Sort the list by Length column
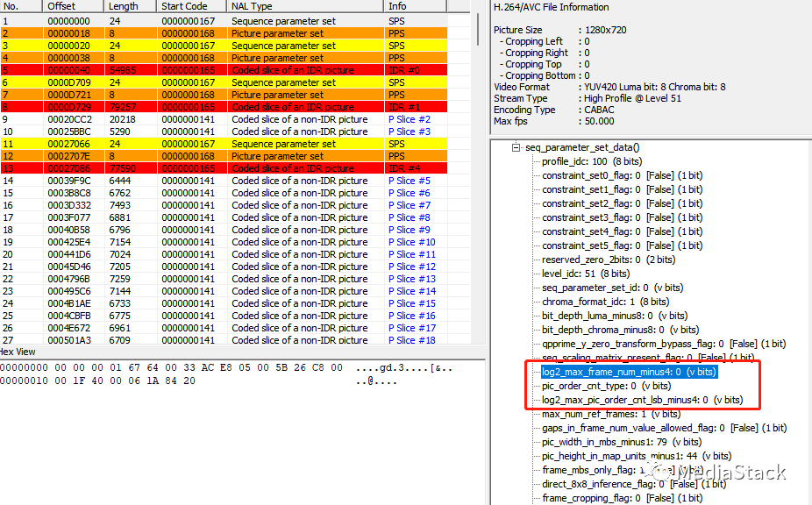 tap(131, 6)
